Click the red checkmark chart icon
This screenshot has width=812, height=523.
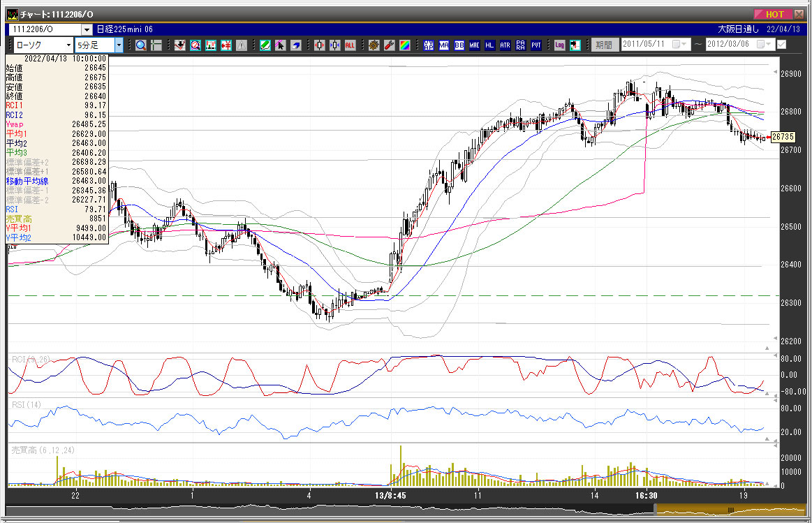(179, 45)
